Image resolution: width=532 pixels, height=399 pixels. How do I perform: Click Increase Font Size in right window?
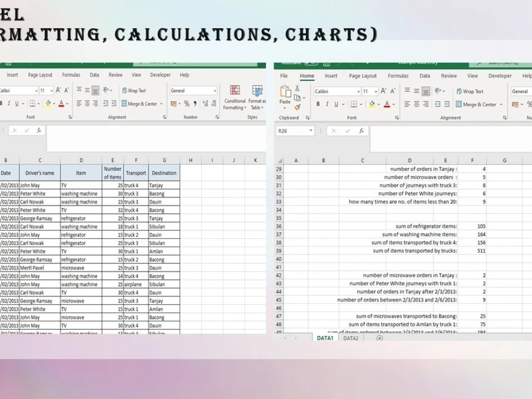tap(384, 91)
